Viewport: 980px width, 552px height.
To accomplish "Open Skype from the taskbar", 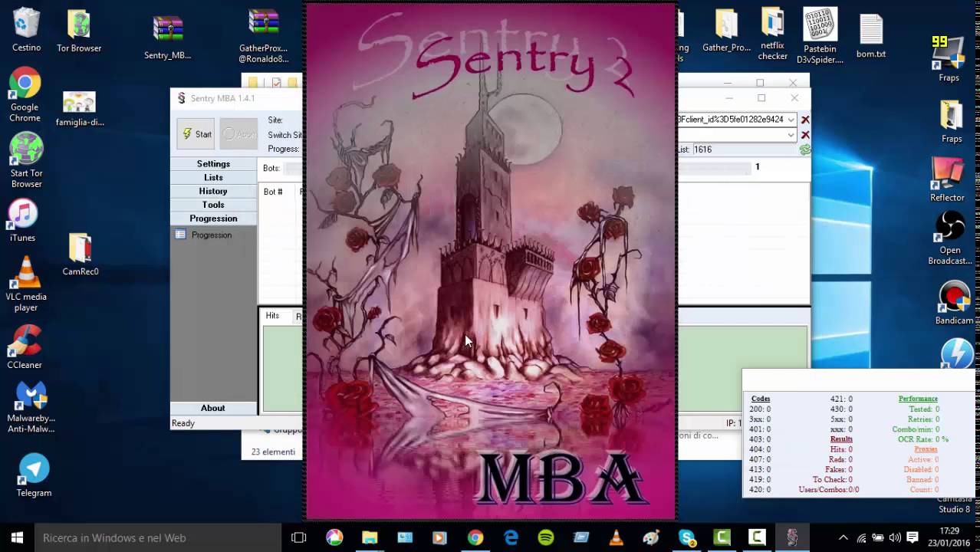I will 686,537.
